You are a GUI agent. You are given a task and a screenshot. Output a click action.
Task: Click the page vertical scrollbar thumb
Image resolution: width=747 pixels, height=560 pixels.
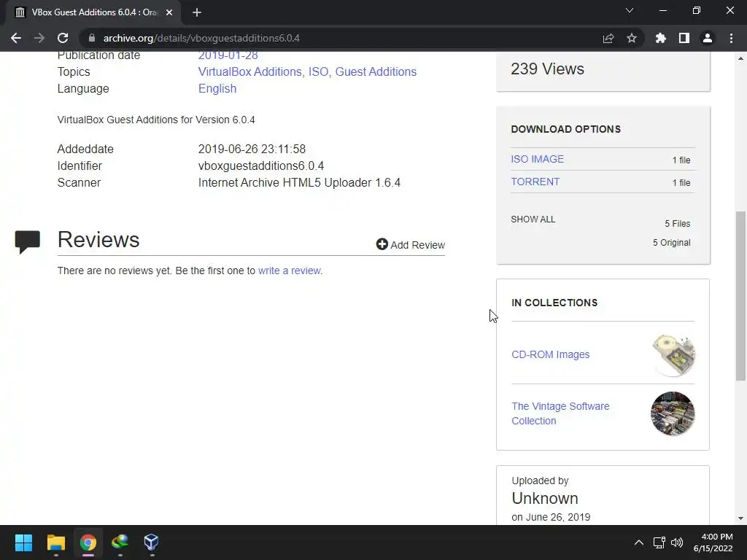(x=740, y=296)
